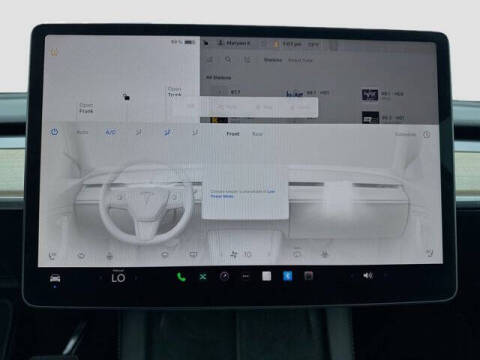
Task: Toggle the A/C button
Action: pyautogui.click(x=110, y=132)
